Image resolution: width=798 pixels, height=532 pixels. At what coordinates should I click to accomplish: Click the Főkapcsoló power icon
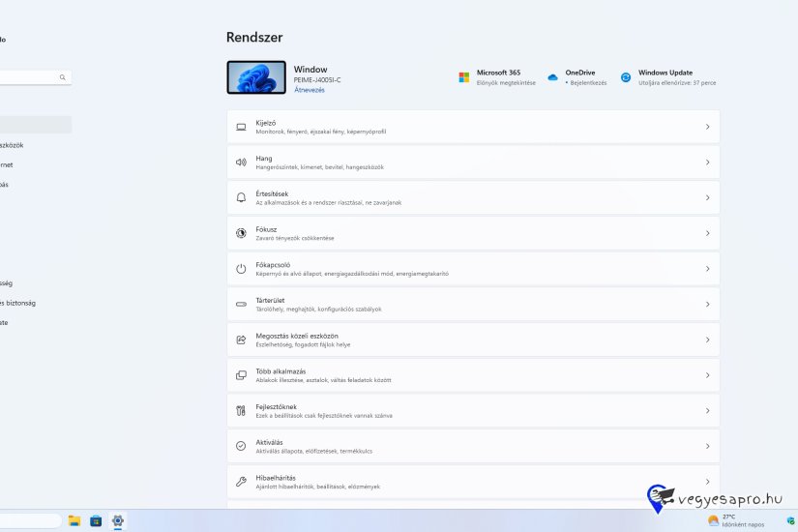241,269
